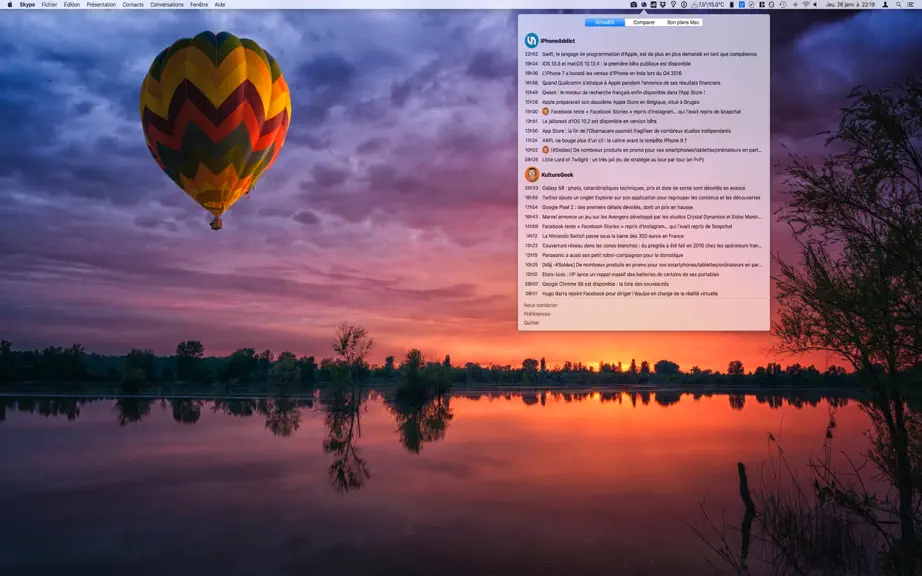Click Quitter at bottom of panel
The height and width of the screenshot is (576, 922).
click(532, 323)
